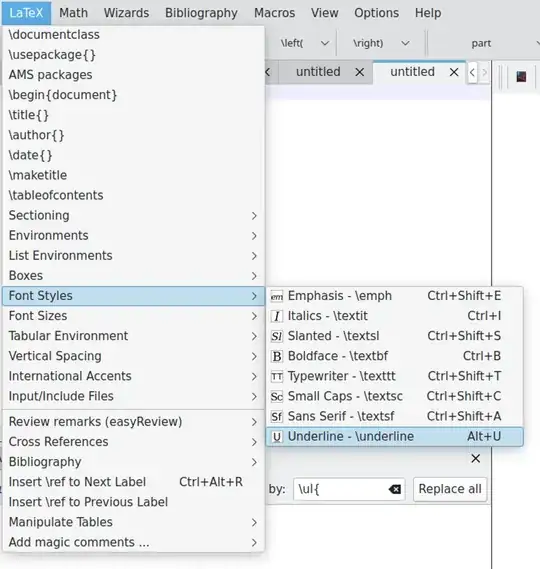The image size is (540, 569).
Task: Click the Sans Serif 'Sf' icon
Action: pos(277,417)
